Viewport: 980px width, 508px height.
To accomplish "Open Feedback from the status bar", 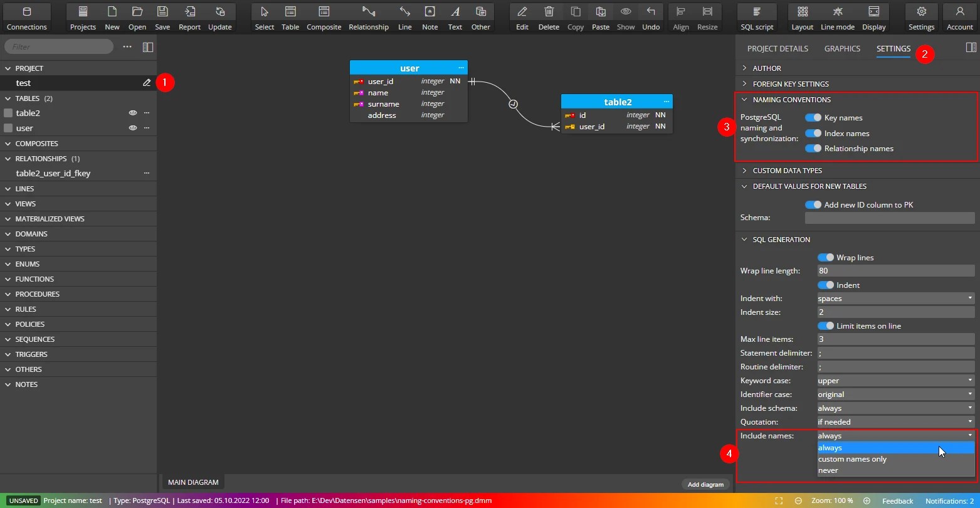I will [x=897, y=500].
